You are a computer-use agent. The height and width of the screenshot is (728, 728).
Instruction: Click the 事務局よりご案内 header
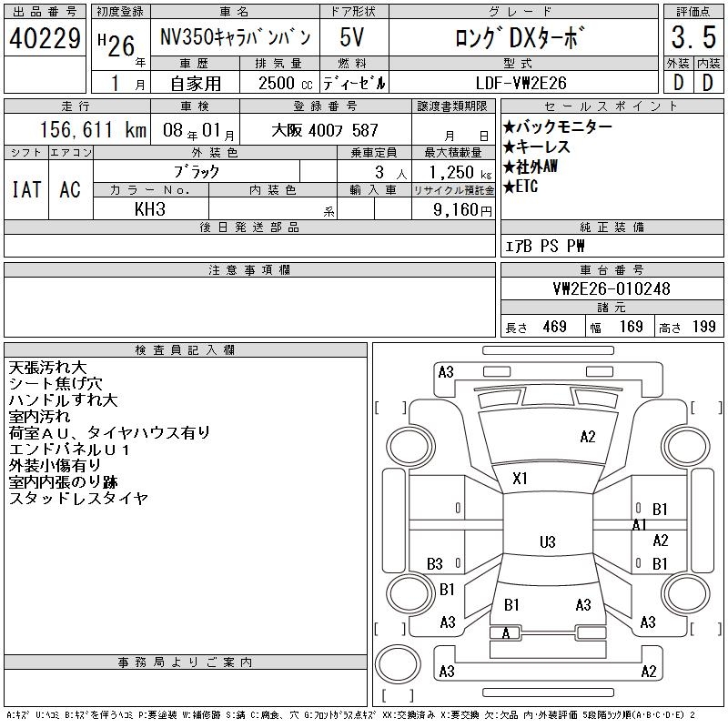[186, 662]
